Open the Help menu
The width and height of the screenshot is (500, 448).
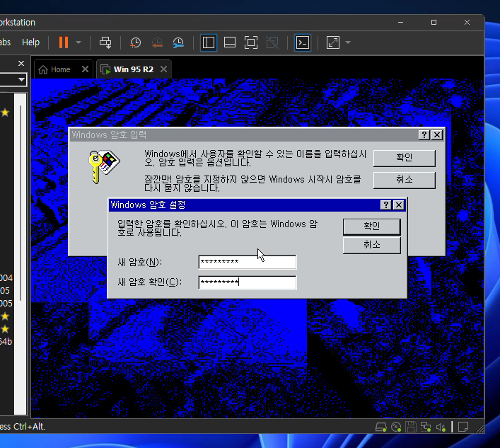(30, 42)
